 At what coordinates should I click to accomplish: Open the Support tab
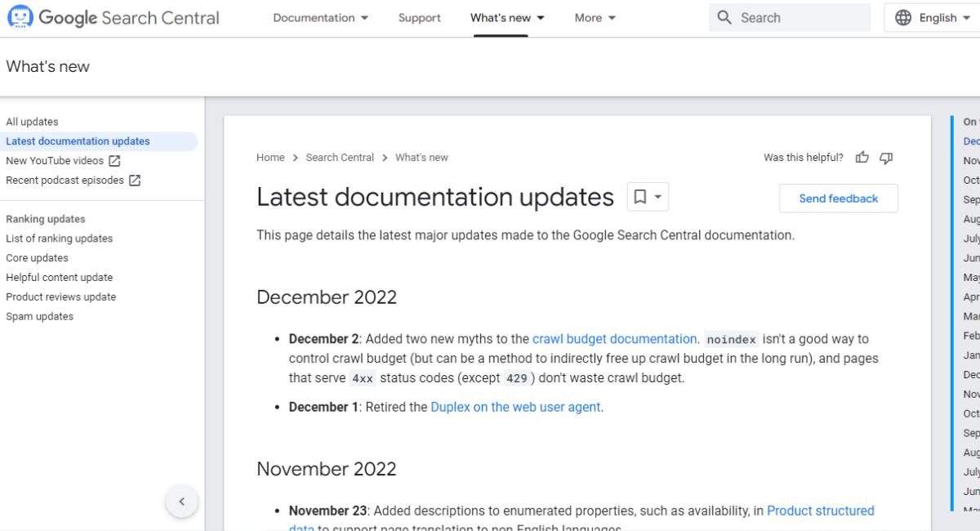pyautogui.click(x=420, y=18)
